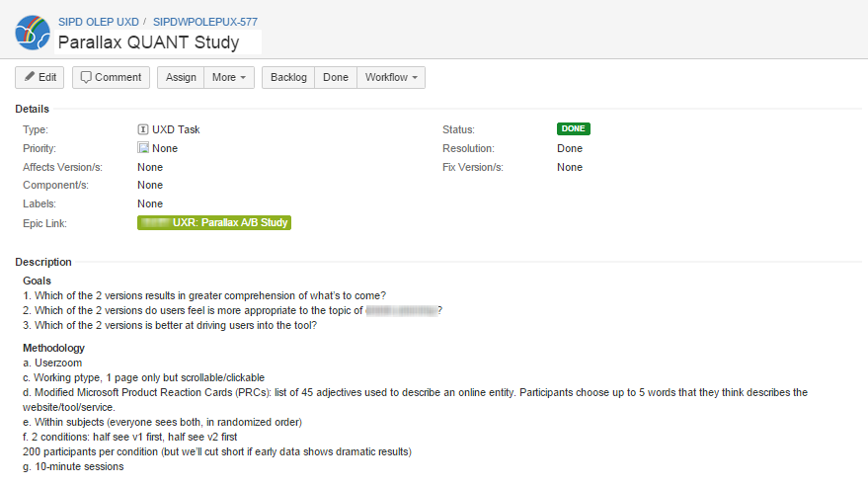The height and width of the screenshot is (486, 868).
Task: Expand the More dropdown menu
Action: 229,77
